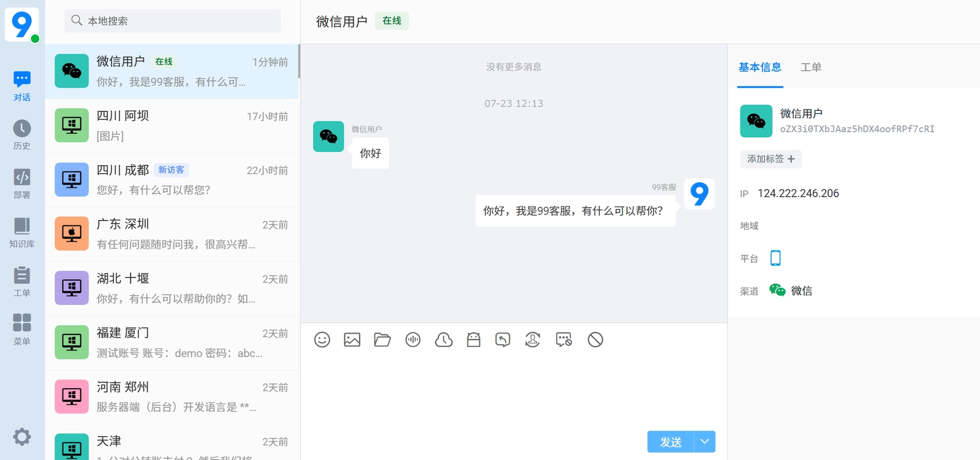This screenshot has width=980, height=460.
Task: Click the user ID oZX3i0TXbJAaz5hDX4oofRPf7cRI
Action: 857,129
